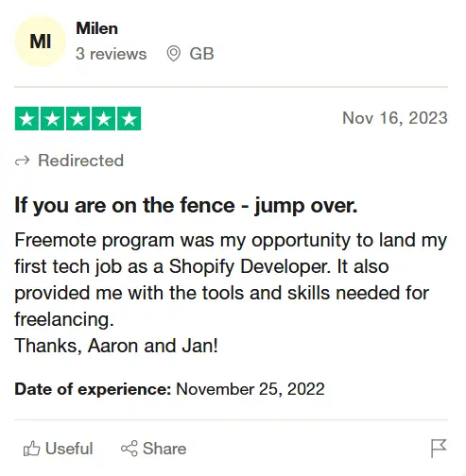Click the Nov 16, 2023 date
This screenshot has height=476, width=466.
(395, 118)
